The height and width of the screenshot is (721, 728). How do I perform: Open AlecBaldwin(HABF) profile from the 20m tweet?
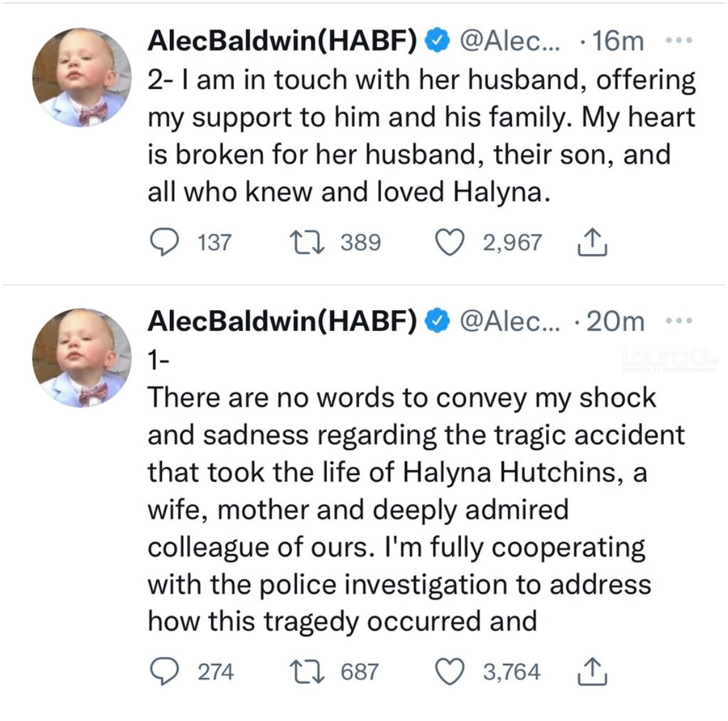tap(283, 320)
